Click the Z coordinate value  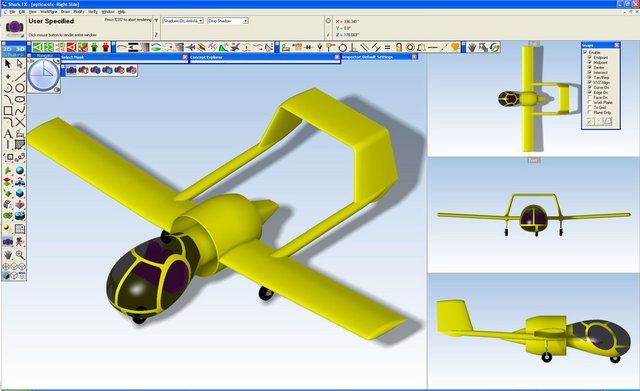click(351, 35)
